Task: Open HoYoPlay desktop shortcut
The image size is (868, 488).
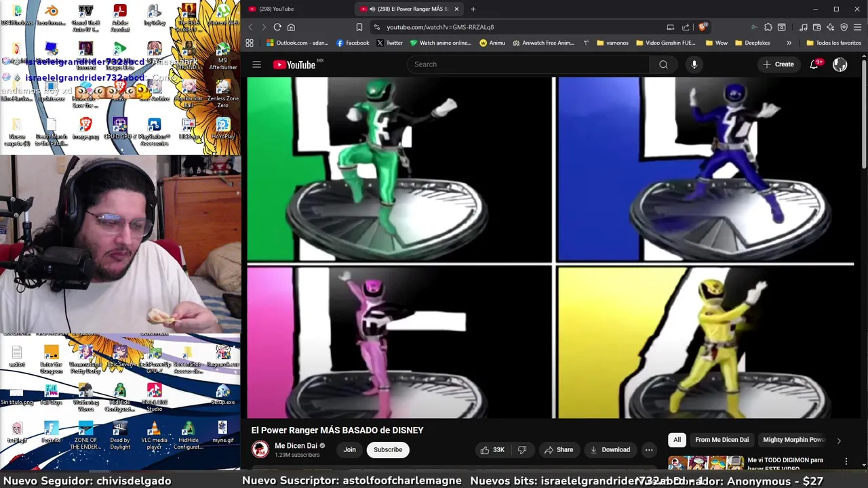Action: [222, 129]
